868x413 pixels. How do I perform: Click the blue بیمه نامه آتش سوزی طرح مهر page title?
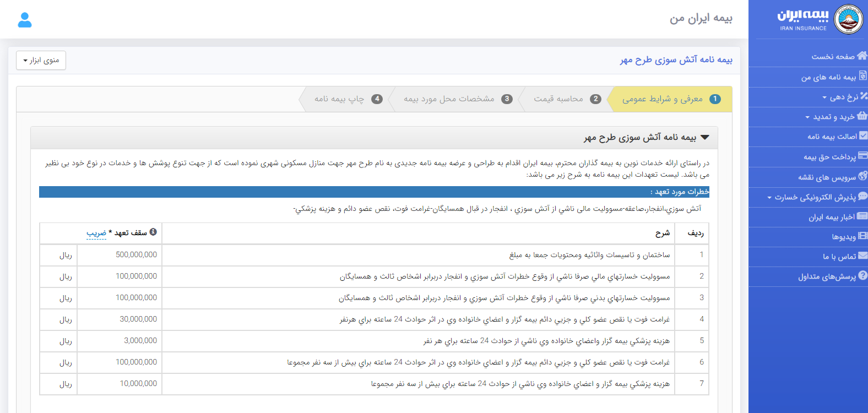click(676, 59)
